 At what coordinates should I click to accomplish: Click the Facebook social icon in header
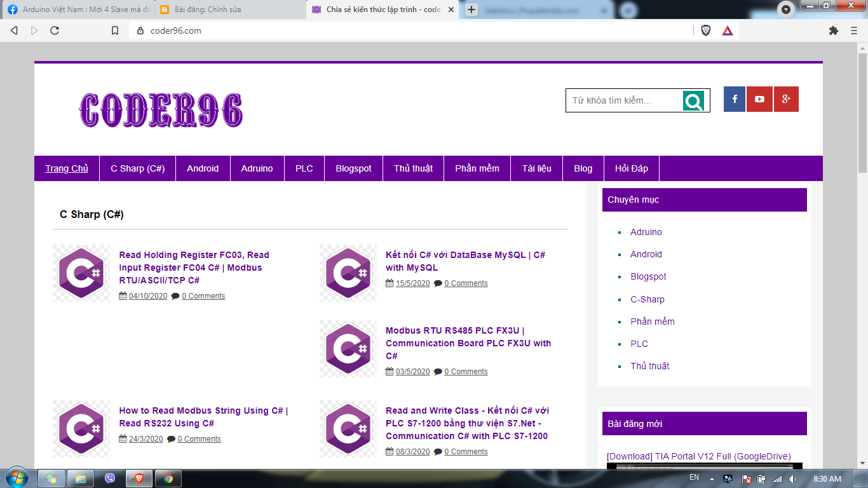click(x=735, y=99)
